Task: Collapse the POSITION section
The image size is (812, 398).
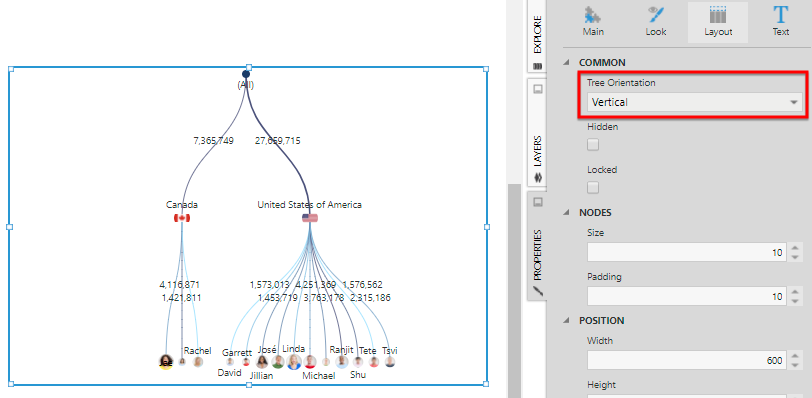Action: (567, 321)
